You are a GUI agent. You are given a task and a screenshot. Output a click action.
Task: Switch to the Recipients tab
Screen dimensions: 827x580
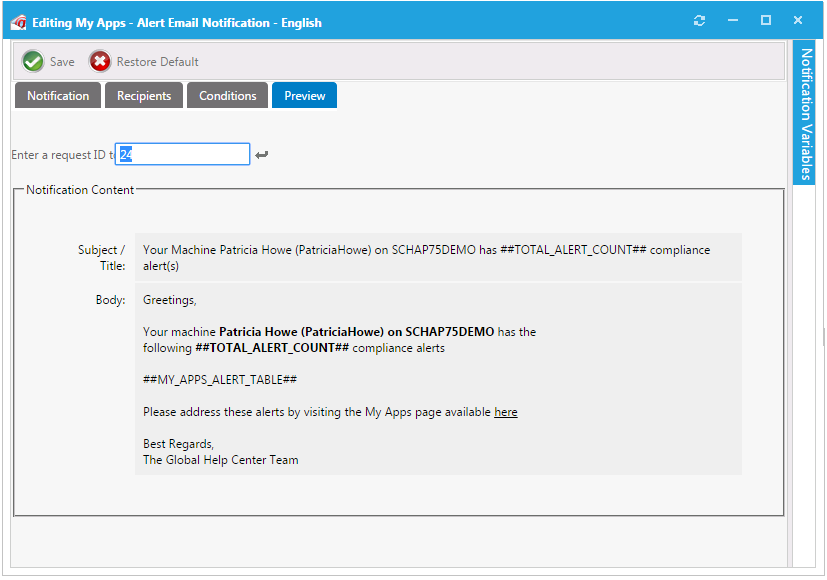tap(143, 95)
